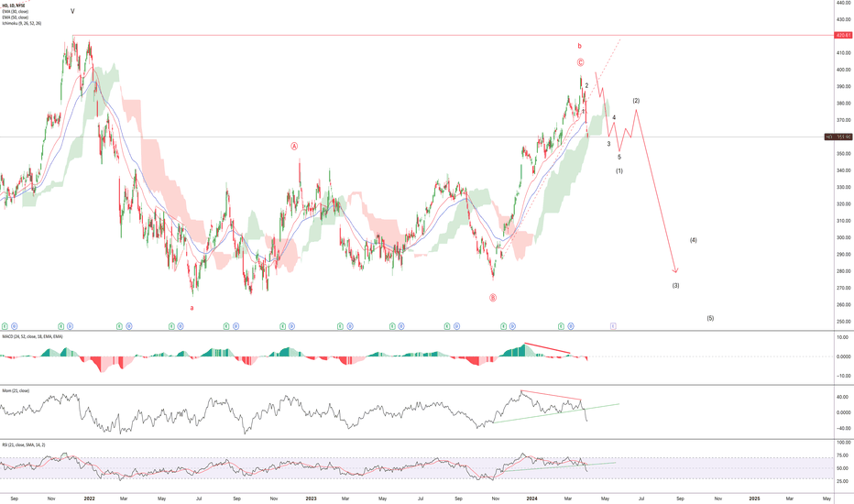Viewport: 854px width, 504px height.
Task: Click the earnings marker dated late August 2021
Action: coord(5,326)
